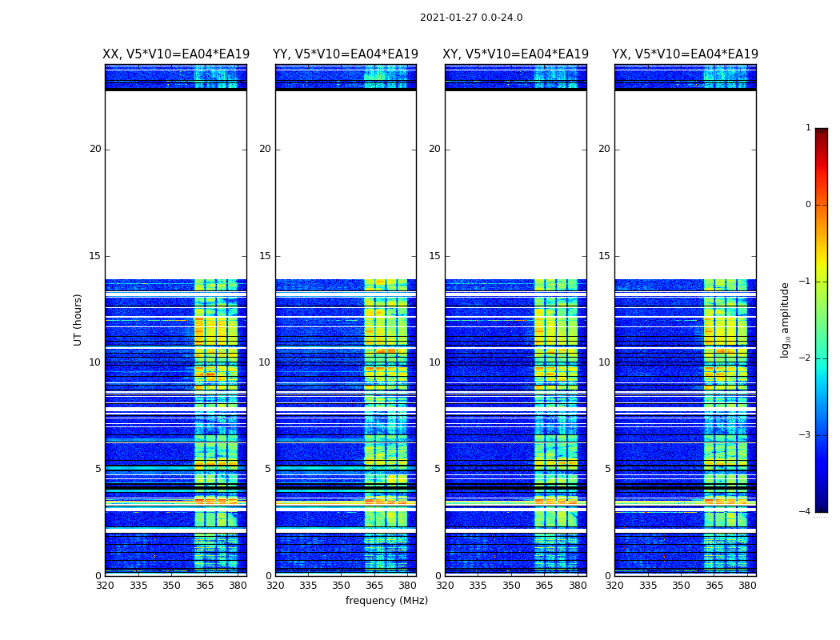Image resolution: width=840 pixels, height=640 pixels.
Task: Click the 10 hour tick on YX panel
Action: 604,362
